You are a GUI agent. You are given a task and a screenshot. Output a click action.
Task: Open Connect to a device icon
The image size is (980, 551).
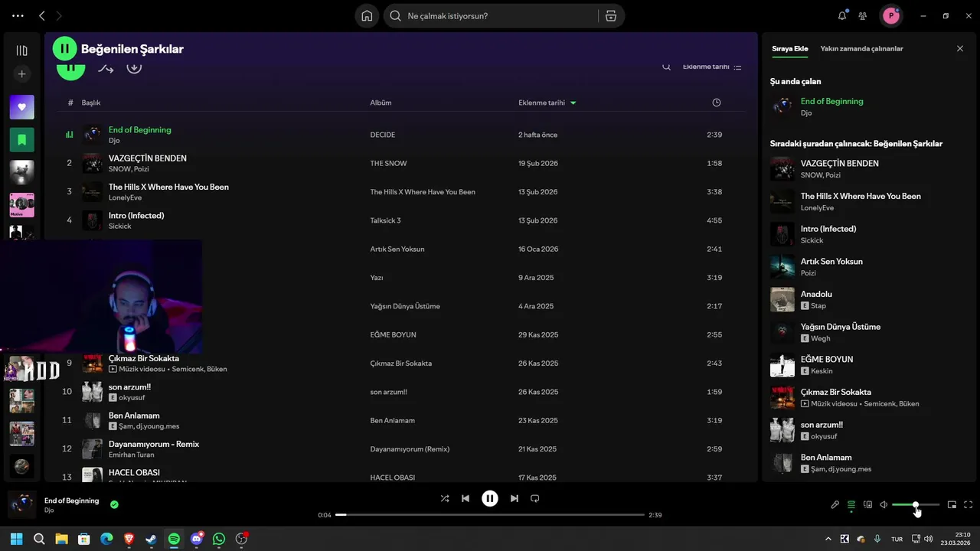tap(867, 505)
